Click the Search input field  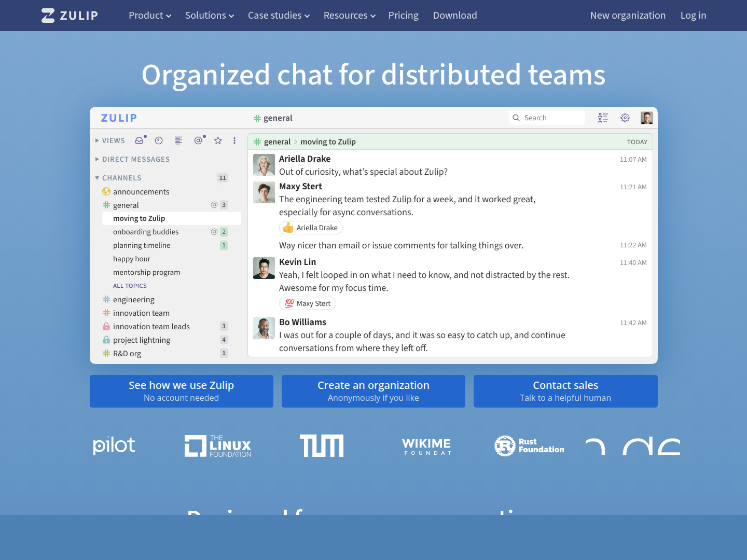[547, 118]
